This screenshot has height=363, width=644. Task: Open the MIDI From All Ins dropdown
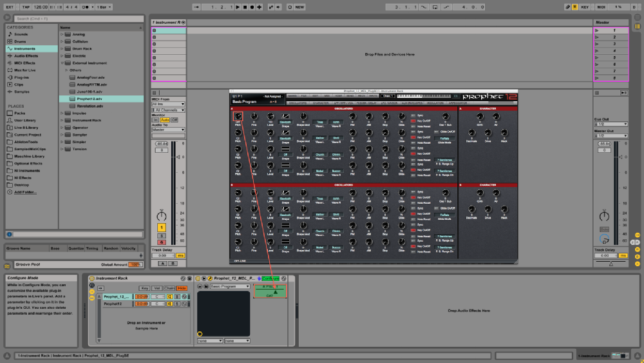pyautogui.click(x=168, y=104)
